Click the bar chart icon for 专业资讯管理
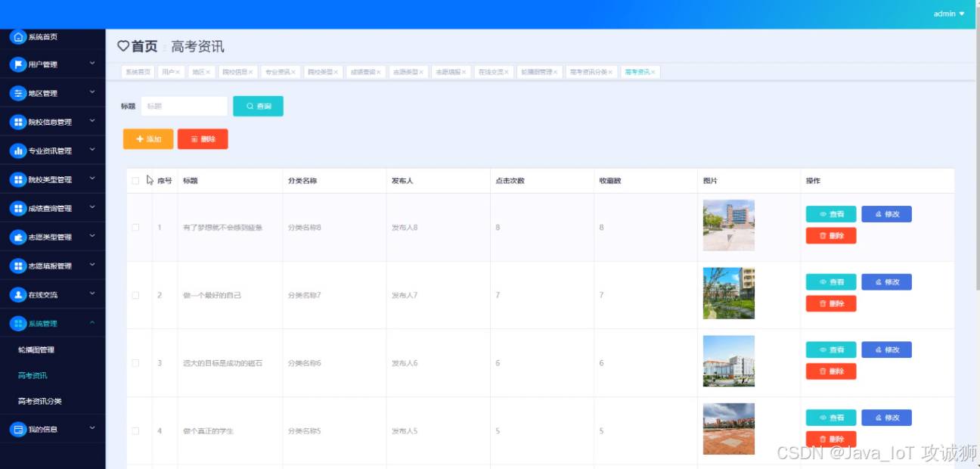Viewport: 980px width, 469px height. (18, 151)
